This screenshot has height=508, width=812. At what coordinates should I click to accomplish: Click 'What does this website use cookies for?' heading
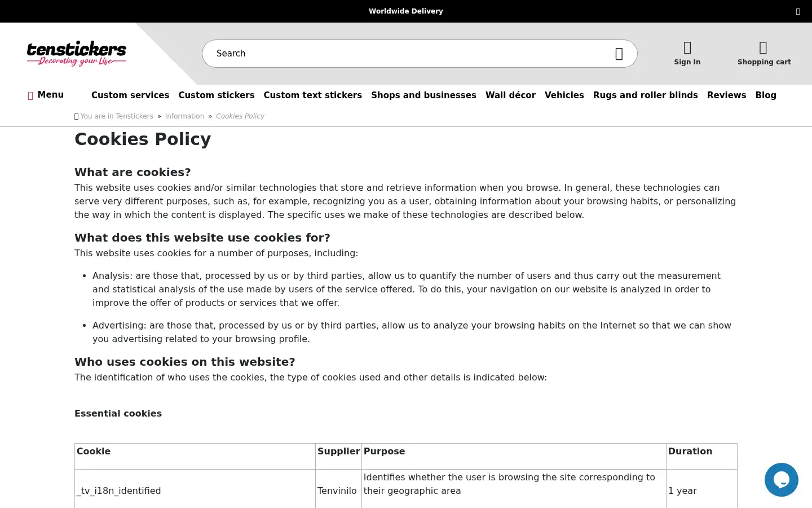[202, 238]
